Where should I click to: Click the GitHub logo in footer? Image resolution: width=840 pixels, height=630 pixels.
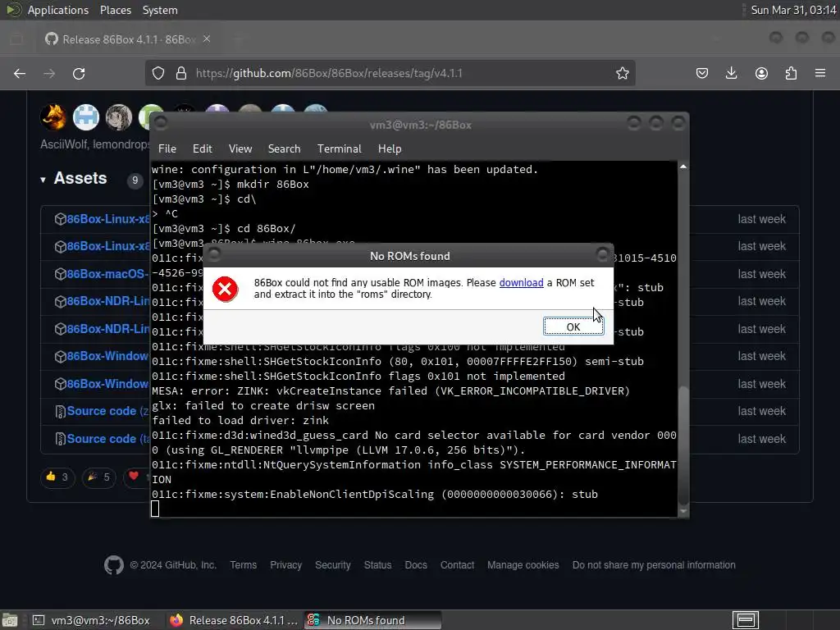(113, 565)
